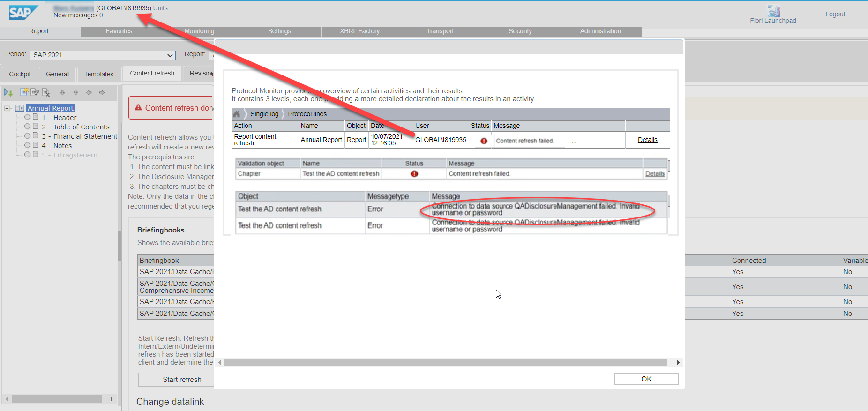Select the 4 - Notes tree item
868x411 pixels.
pos(57,146)
